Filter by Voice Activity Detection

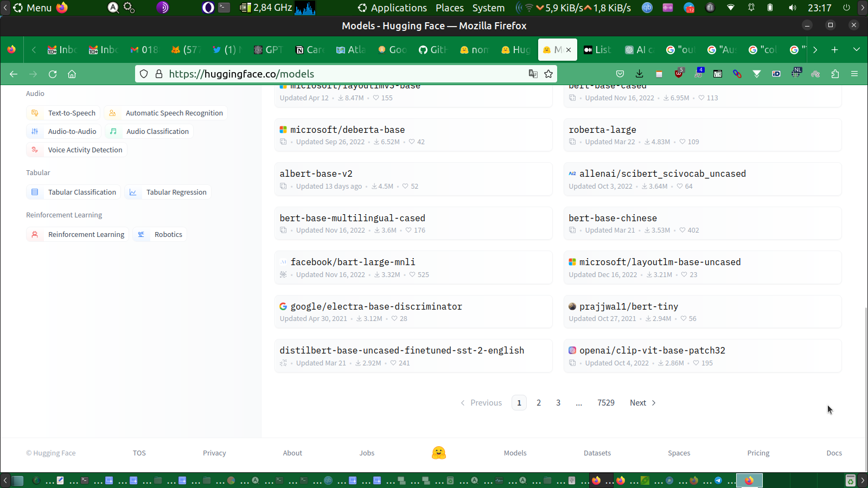(x=77, y=150)
